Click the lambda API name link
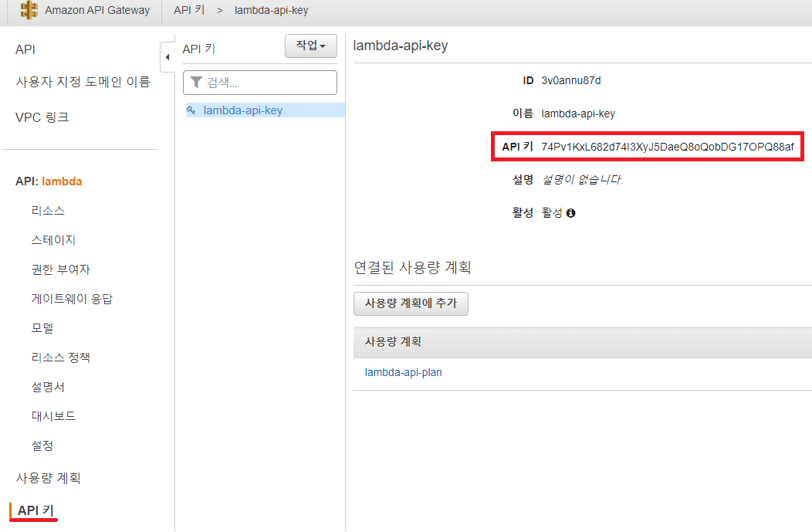812x532 pixels. pyautogui.click(x=62, y=181)
